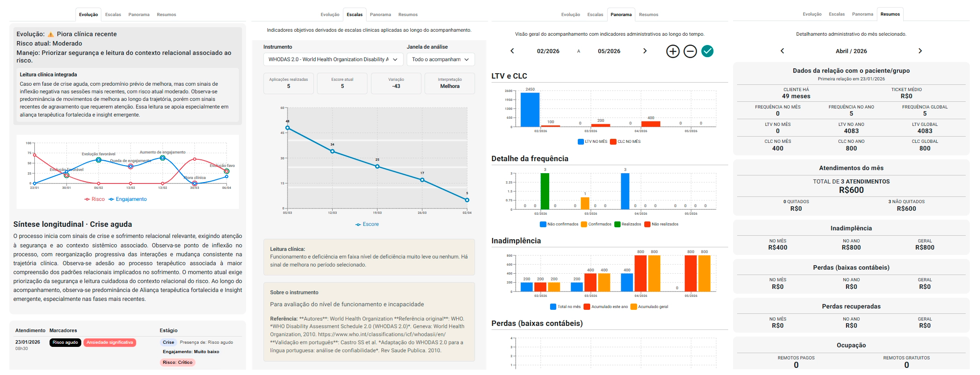980x375 pixels.
Task: Click the plus circle icon in Panorama
Action: coord(673,51)
